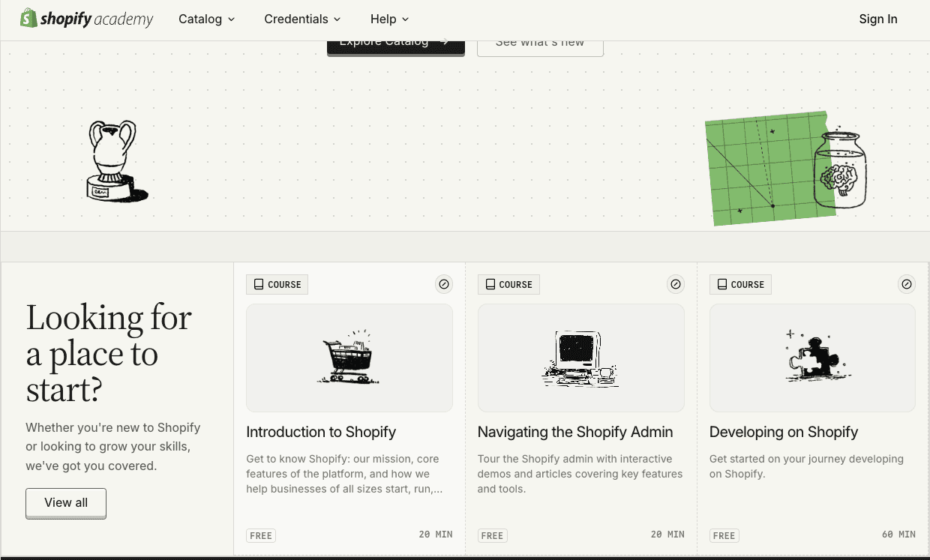Open the Developing on Shopify title
Screen dimensions: 930x560
(x=784, y=432)
